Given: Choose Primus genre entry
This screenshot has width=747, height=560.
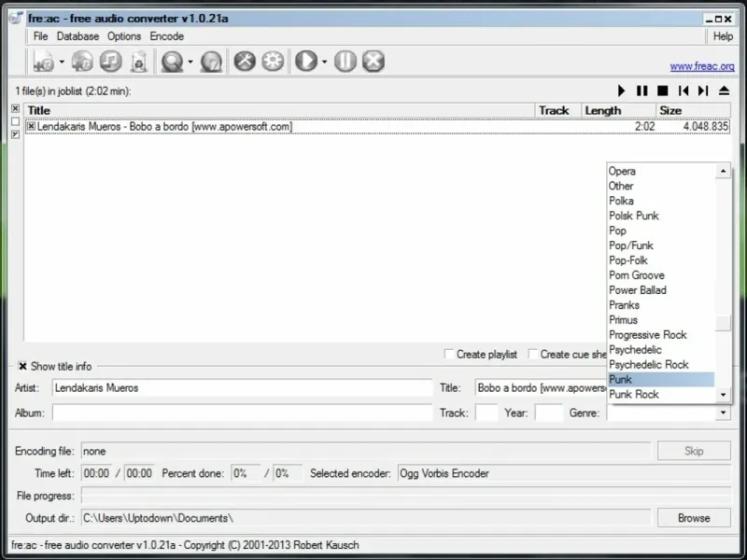Looking at the screenshot, I should point(661,319).
